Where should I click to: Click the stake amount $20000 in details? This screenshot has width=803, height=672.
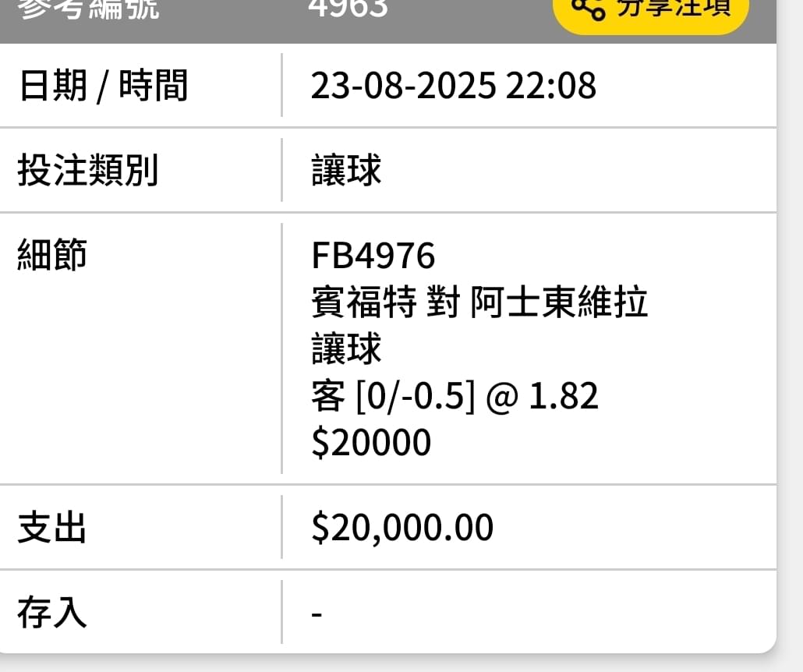(x=371, y=442)
